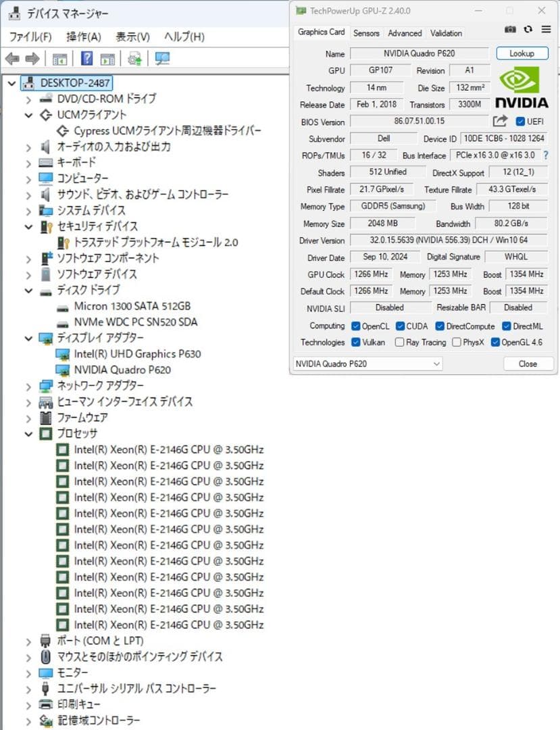
Task: Take a screenshot with GPU-Z camera icon
Action: coord(511,30)
